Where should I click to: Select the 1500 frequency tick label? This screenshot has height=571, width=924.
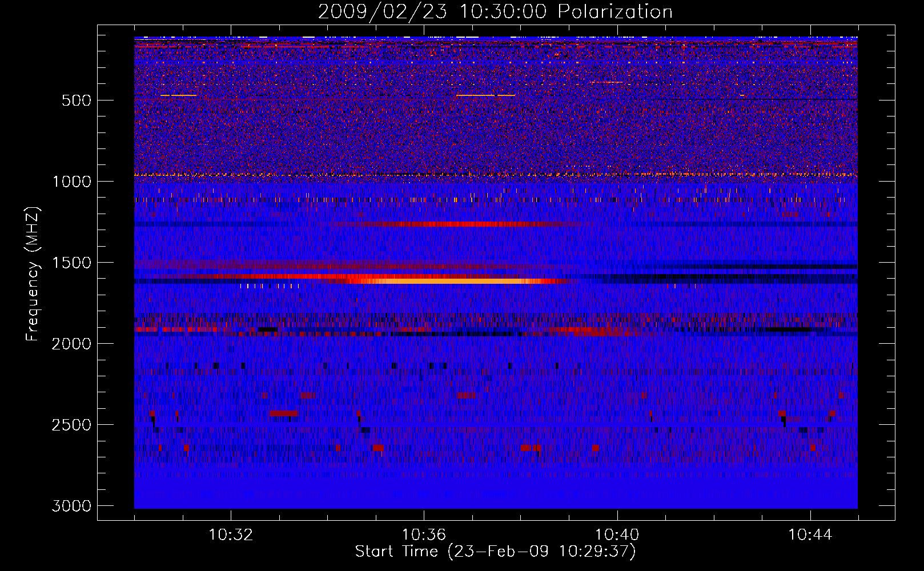tap(71, 263)
